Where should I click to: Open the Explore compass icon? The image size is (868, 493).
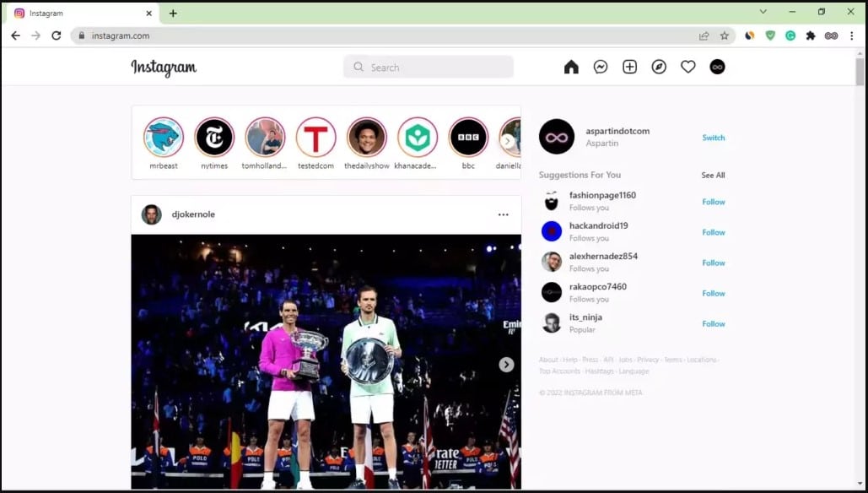659,68
